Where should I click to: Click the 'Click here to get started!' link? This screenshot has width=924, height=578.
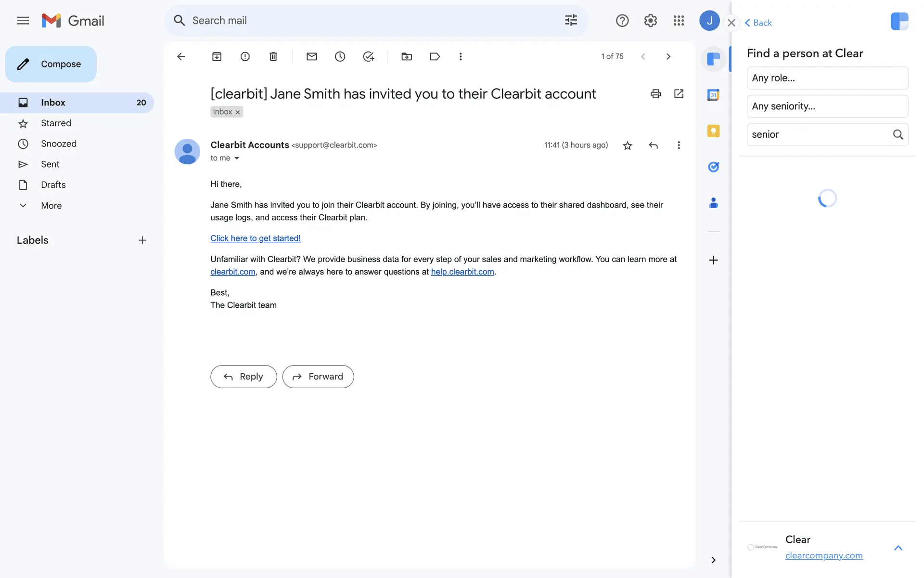255,238
